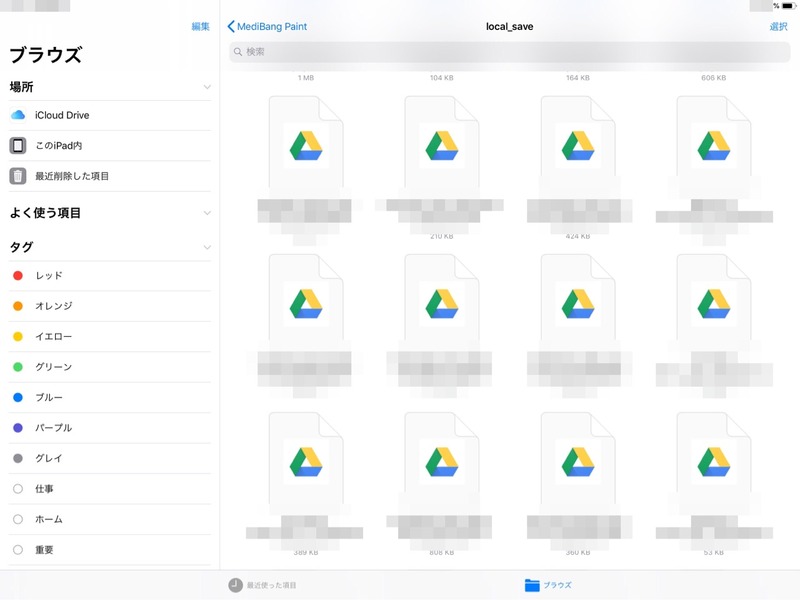Screen dimensions: 800x600
Task: Tap the このiPad内 device icon
Action: pyautogui.click(x=18, y=145)
